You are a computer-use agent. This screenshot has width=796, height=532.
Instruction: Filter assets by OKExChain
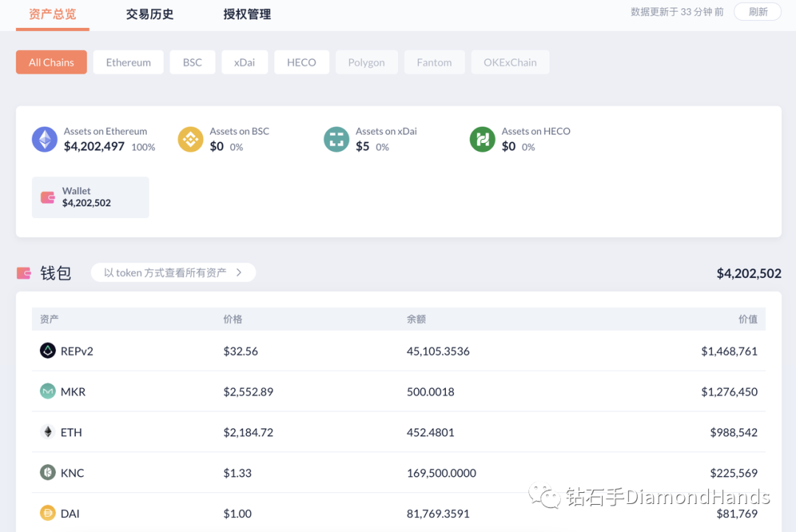coord(510,63)
